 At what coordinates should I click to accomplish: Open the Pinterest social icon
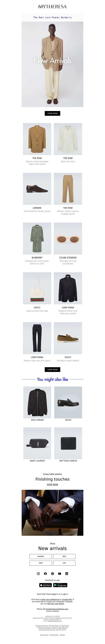(x=52, y=574)
